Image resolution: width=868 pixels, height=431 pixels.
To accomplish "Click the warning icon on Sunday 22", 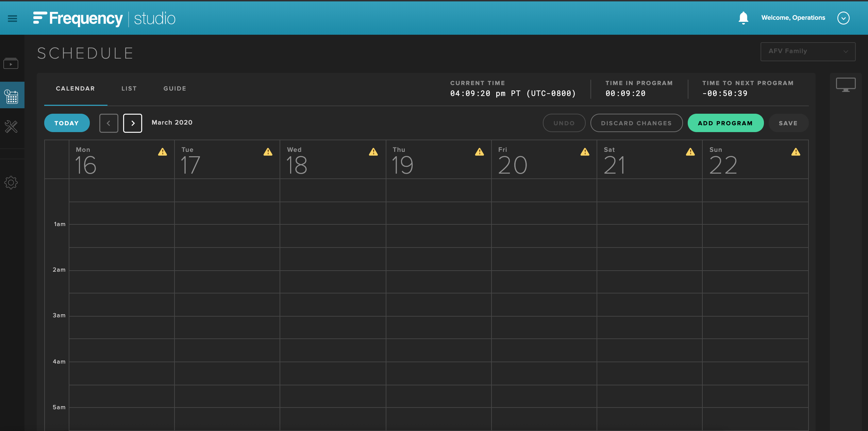I will (796, 152).
